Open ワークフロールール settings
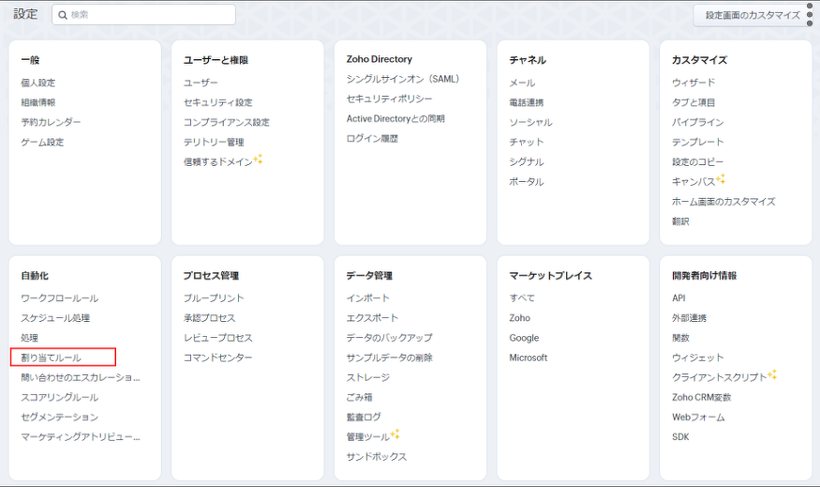Viewport: 820px width, 487px height. click(x=59, y=298)
